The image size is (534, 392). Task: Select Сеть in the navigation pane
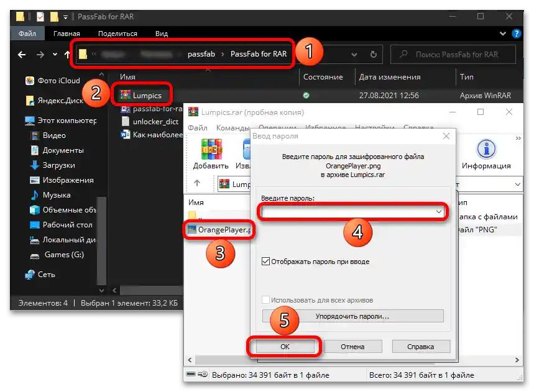point(40,275)
